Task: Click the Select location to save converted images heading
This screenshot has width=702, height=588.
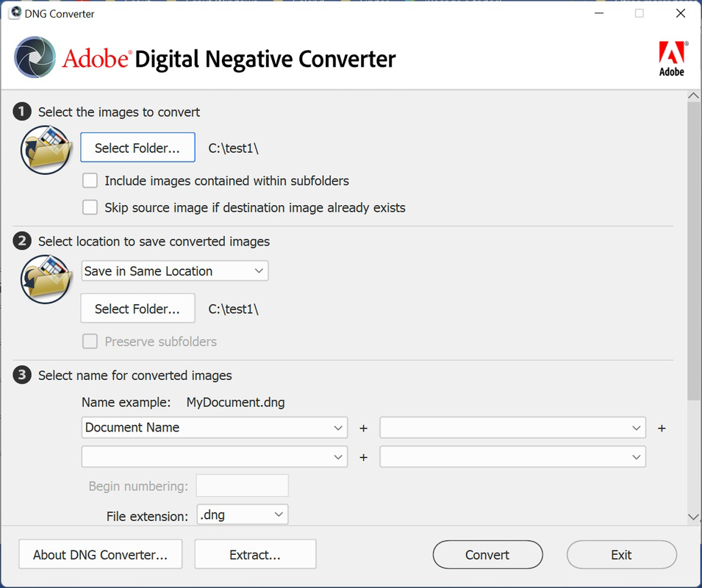Action: click(154, 242)
